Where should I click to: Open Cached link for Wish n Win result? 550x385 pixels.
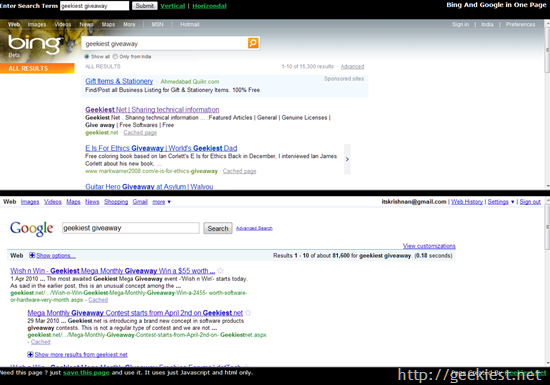tap(98, 300)
